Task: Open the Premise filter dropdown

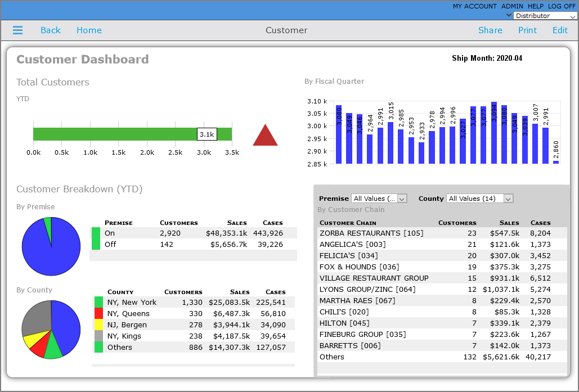Action: [x=379, y=199]
